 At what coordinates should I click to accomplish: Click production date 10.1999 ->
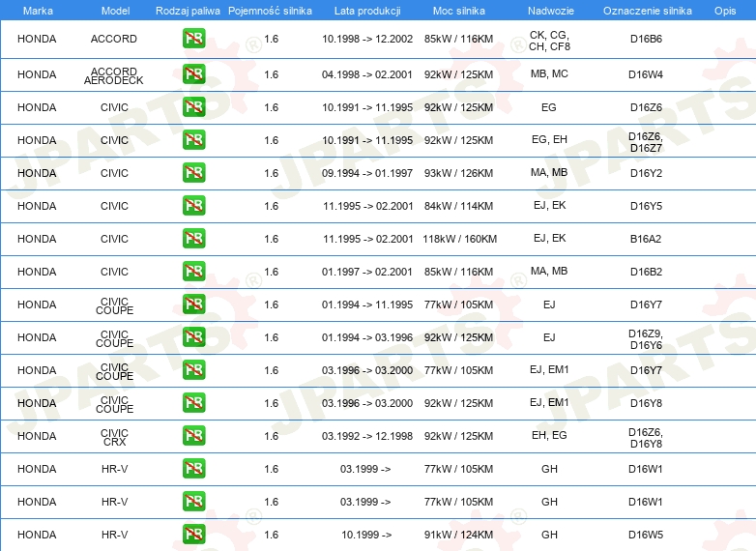pyautogui.click(x=366, y=535)
